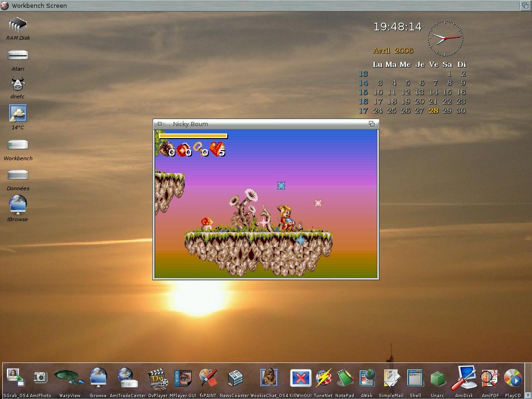Launch AmiPDF from the dock

click(490, 378)
